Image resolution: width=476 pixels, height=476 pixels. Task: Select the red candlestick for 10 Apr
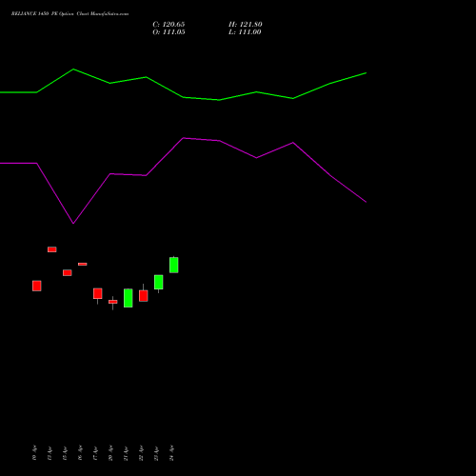[x=37, y=286]
